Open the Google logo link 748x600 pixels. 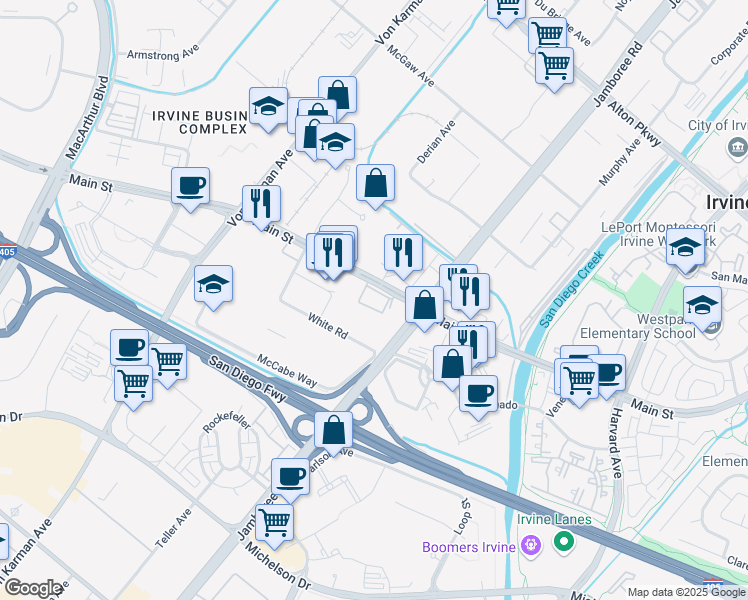[32, 588]
